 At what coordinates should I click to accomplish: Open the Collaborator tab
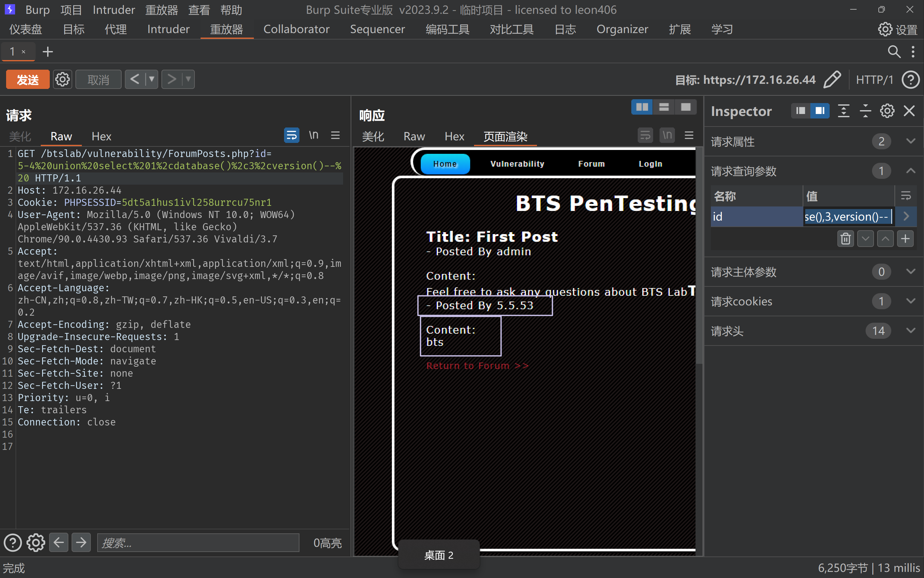[x=296, y=29]
